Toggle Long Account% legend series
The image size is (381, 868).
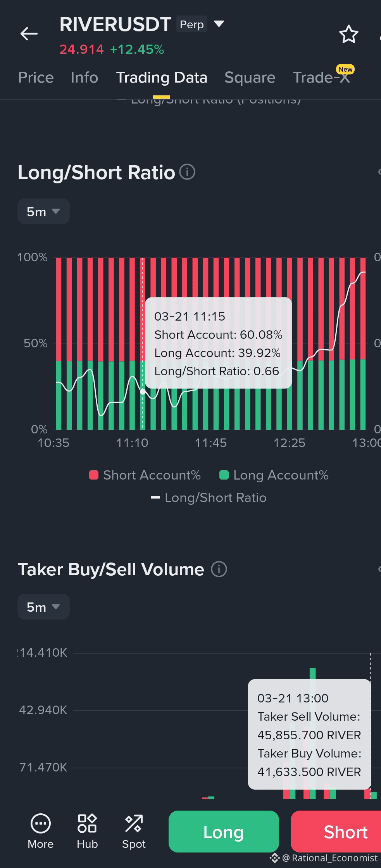pos(274,475)
